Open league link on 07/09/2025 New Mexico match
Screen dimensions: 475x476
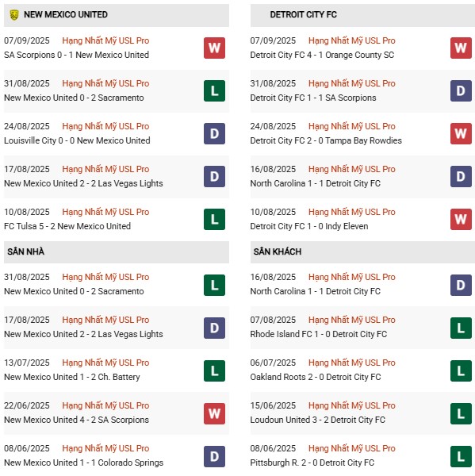pos(105,40)
